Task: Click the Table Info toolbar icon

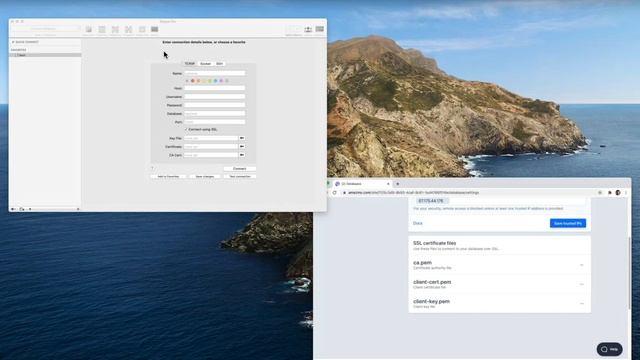Action: pyautogui.click(x=142, y=29)
